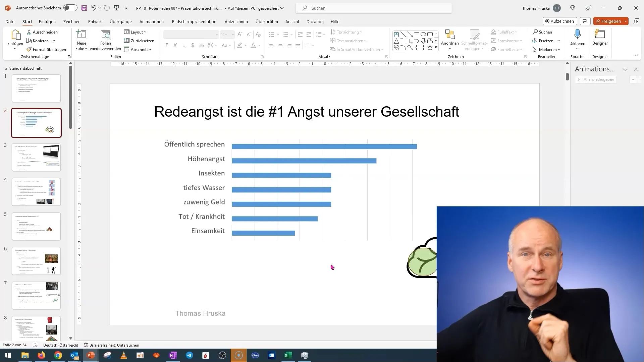
Task: Toggle justify alignment
Action: [x=298, y=45]
